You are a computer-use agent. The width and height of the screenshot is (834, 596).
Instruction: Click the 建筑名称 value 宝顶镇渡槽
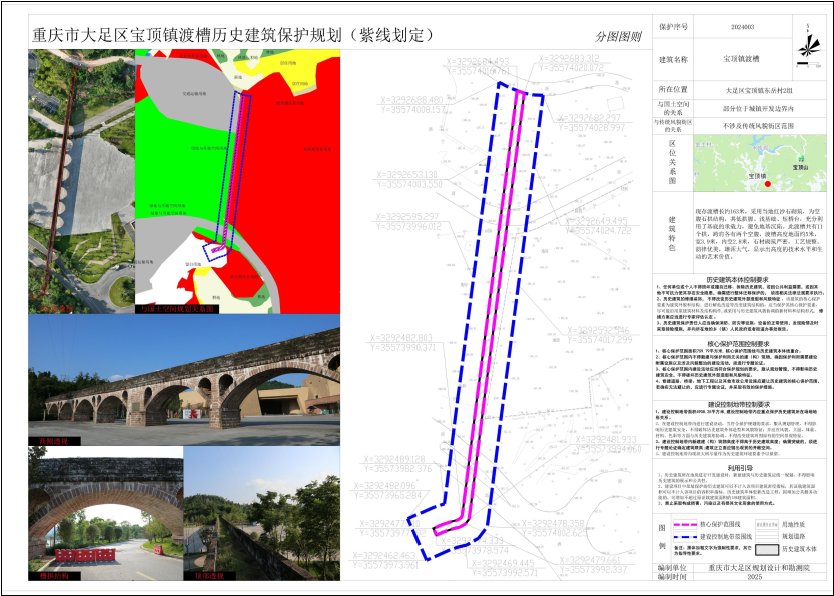tap(744, 61)
